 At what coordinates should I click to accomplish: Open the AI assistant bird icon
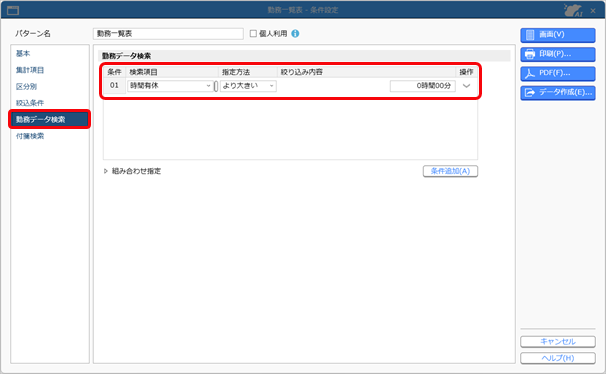(573, 10)
